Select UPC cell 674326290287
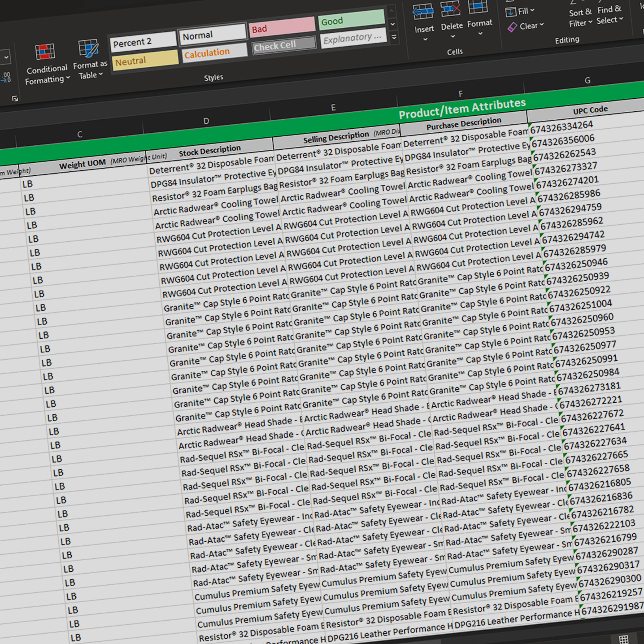 tap(607, 554)
